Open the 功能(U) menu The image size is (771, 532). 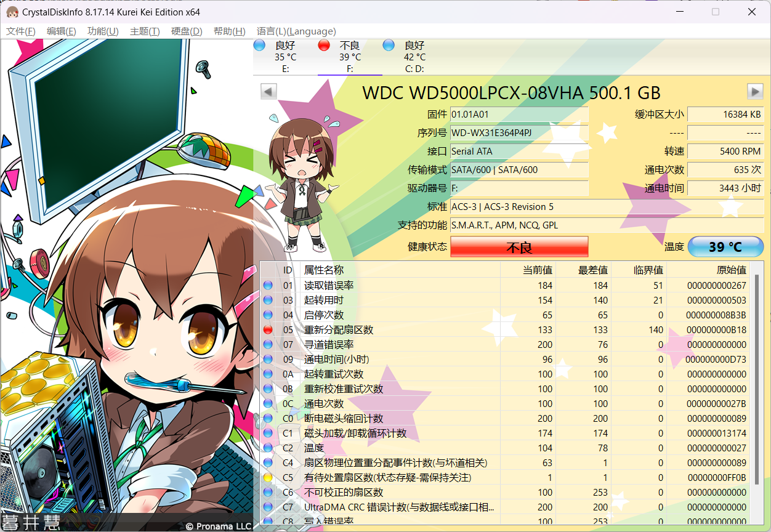click(103, 31)
